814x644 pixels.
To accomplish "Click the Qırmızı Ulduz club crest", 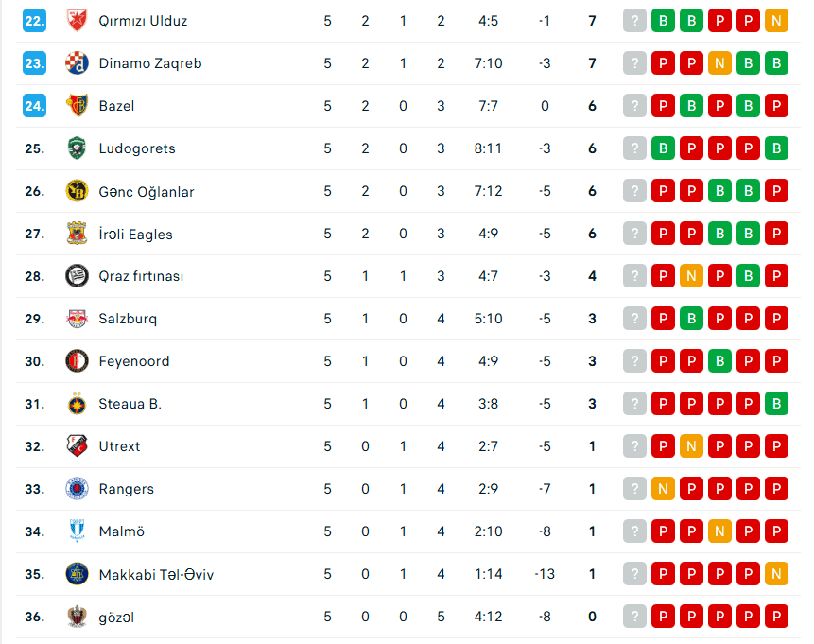I will [77, 21].
